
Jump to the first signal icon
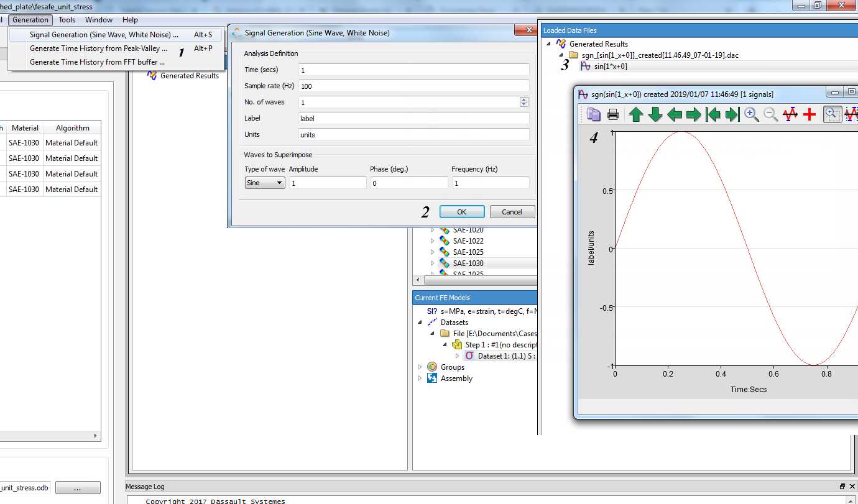click(713, 114)
